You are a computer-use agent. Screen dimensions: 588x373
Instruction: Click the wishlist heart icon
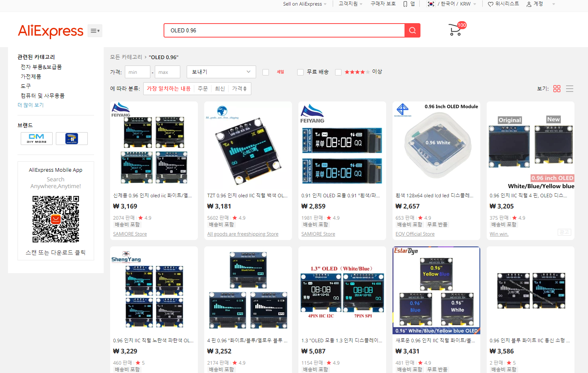[491, 4]
